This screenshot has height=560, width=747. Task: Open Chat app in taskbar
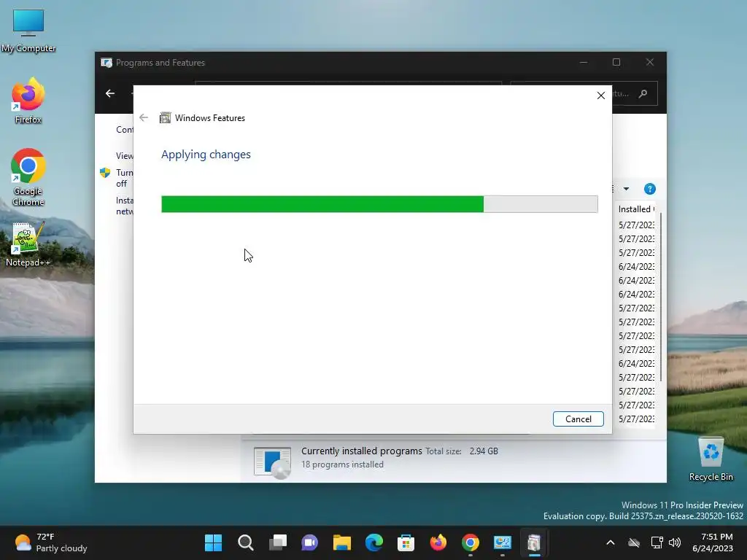(x=309, y=542)
